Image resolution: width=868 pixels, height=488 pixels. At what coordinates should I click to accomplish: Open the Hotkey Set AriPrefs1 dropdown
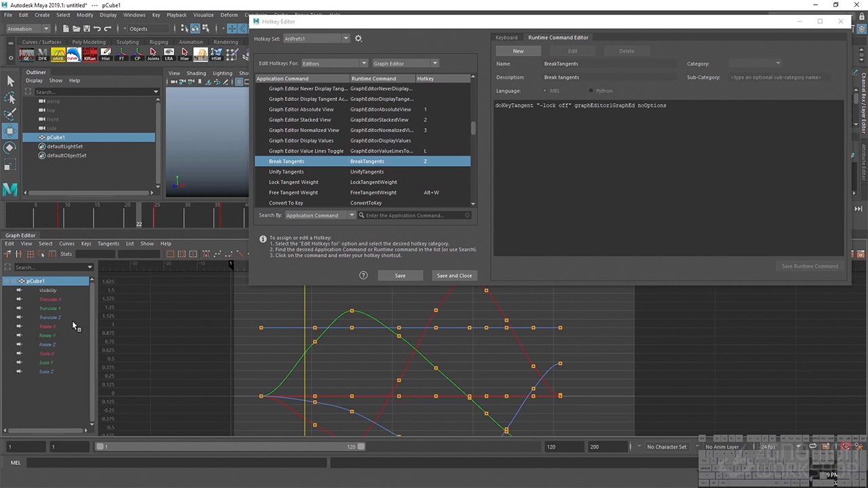316,39
